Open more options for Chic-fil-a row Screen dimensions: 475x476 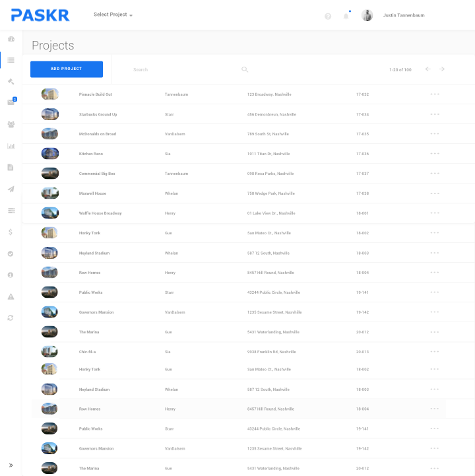[435, 351]
